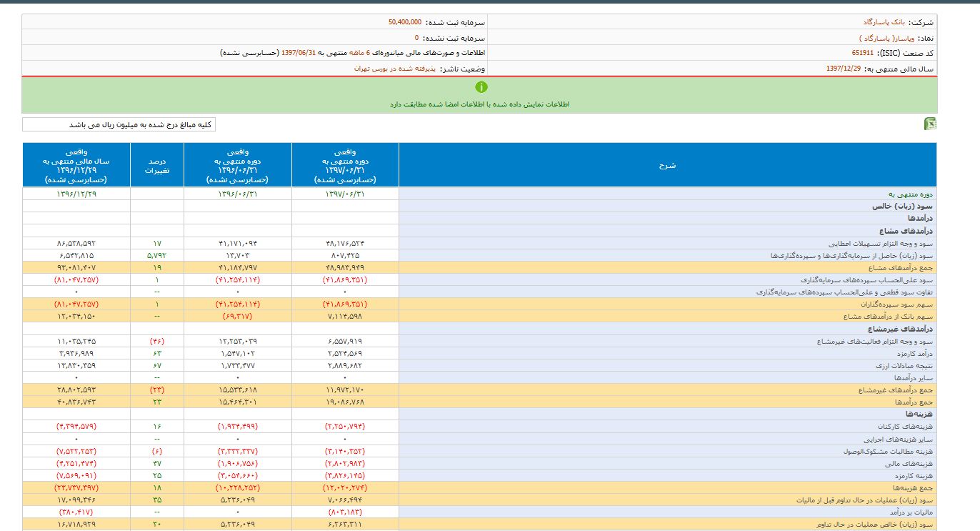
Task: Click registered capital value 50,400,000
Action: [404, 22]
